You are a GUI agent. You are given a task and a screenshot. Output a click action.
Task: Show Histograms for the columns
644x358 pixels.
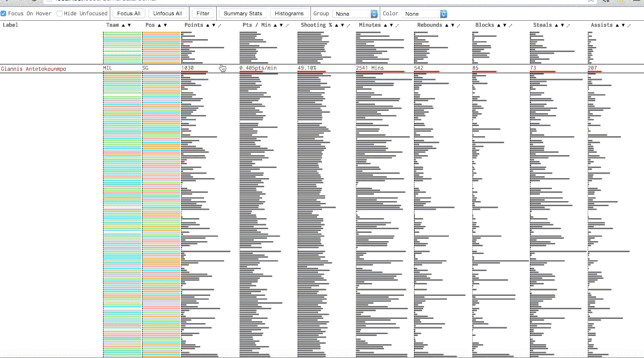click(x=289, y=13)
